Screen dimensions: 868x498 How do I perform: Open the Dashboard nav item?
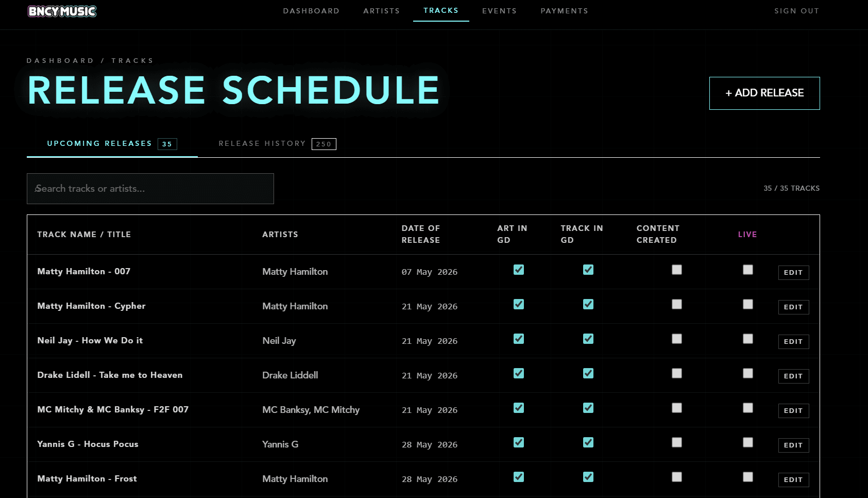(x=311, y=11)
